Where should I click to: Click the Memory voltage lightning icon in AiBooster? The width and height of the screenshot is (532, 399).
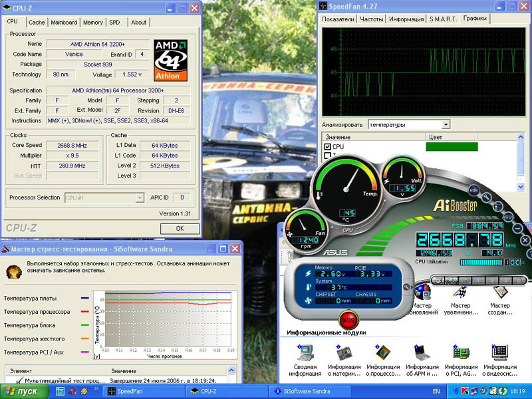coord(308,273)
